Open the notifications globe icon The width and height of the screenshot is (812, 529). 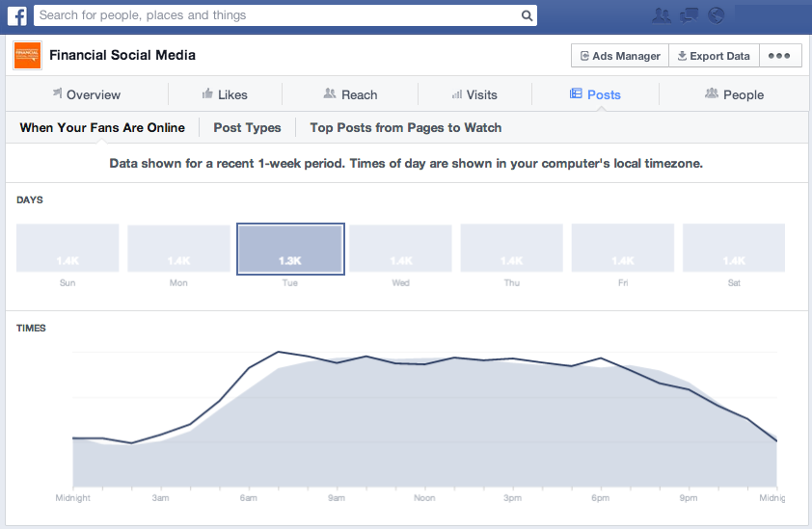pos(717,15)
